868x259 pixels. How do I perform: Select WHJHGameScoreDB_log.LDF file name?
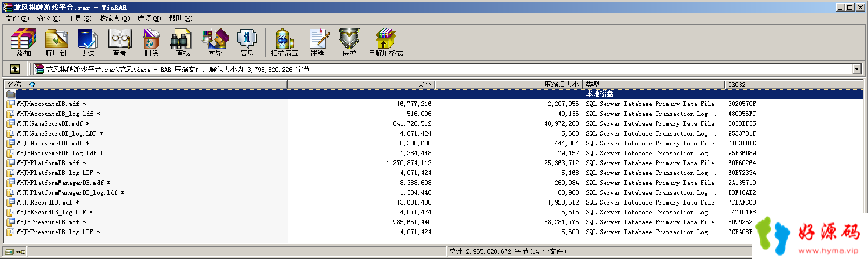click(x=60, y=134)
